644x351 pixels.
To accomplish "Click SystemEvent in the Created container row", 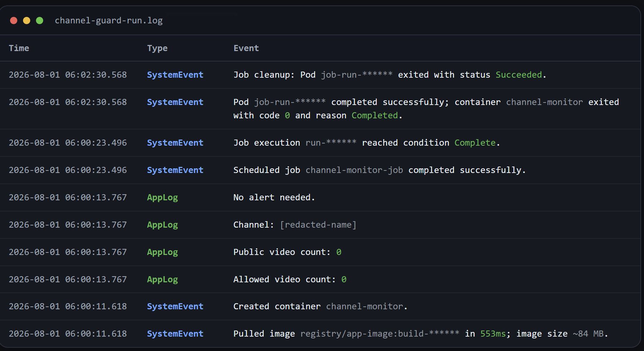I will [x=175, y=306].
